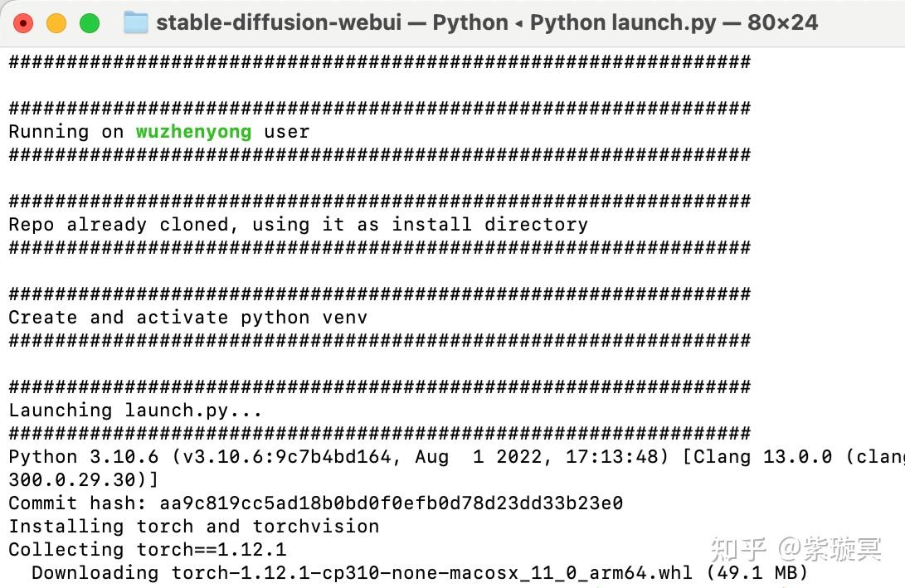Click the folder proxy icon in title bar

pos(136,23)
